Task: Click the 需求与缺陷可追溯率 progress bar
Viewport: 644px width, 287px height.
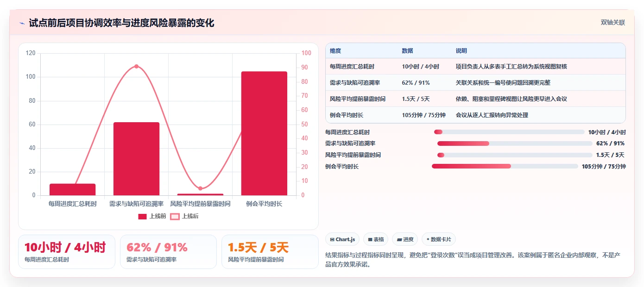Action: coord(515,143)
